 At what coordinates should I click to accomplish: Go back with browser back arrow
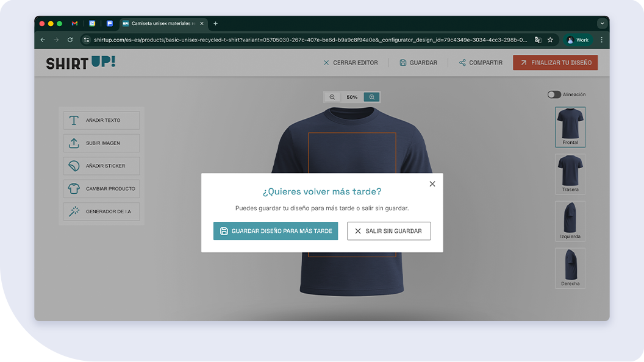[43, 40]
